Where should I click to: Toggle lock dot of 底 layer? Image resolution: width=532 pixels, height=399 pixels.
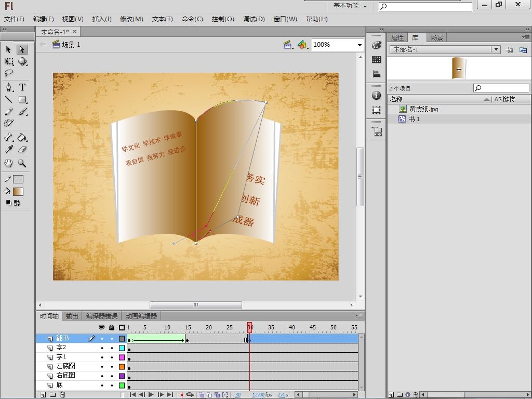pos(112,385)
